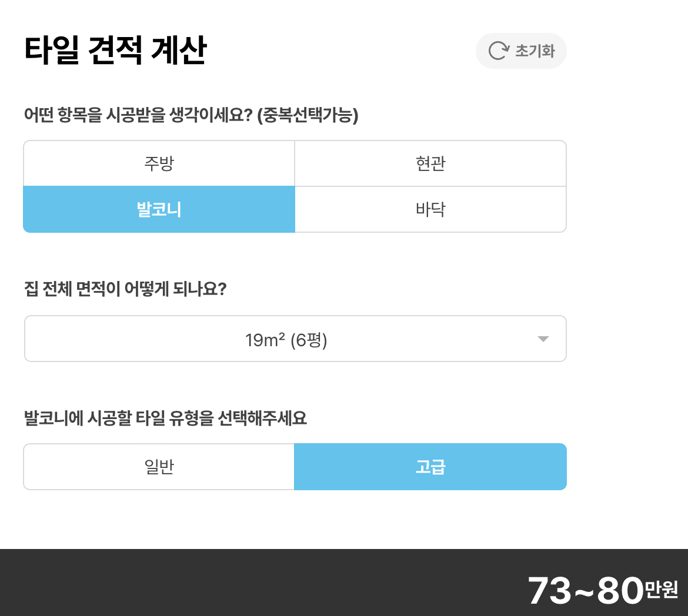This screenshot has width=688, height=616.
Task: Select the 바닥 (floor) option
Action: click(430, 209)
